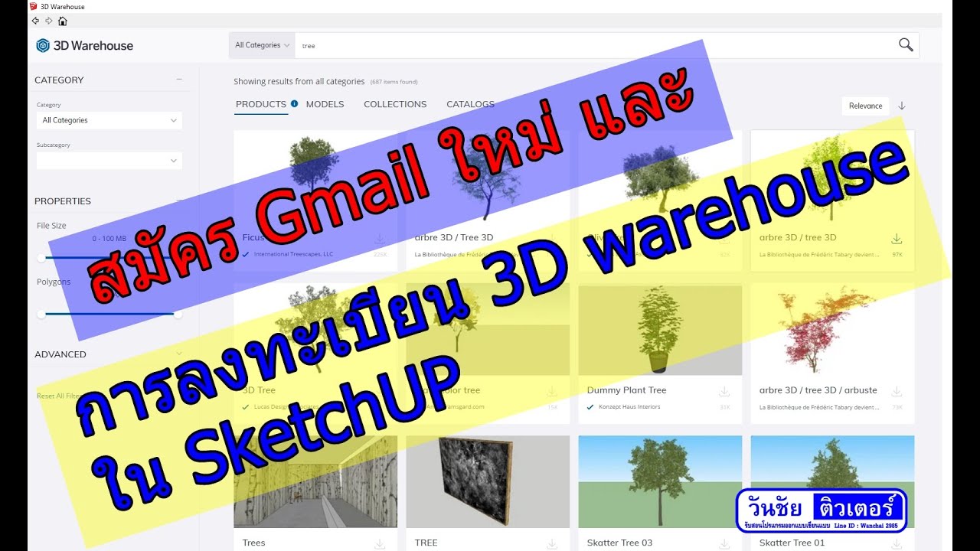Click the Polygons slider right handle

tap(178, 314)
